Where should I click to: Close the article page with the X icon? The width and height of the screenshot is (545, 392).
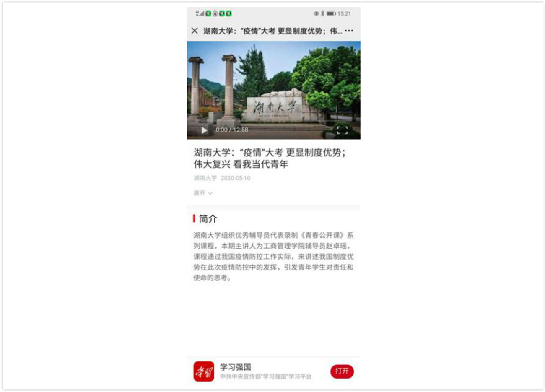(x=195, y=31)
